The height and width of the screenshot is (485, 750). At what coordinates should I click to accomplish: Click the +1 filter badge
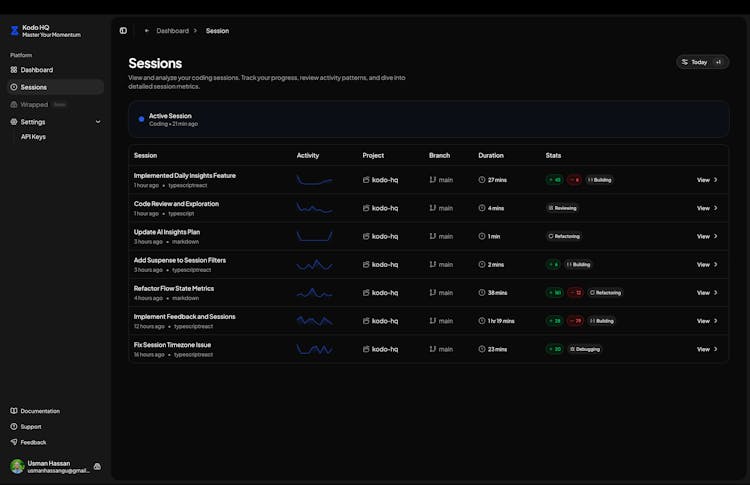718,62
